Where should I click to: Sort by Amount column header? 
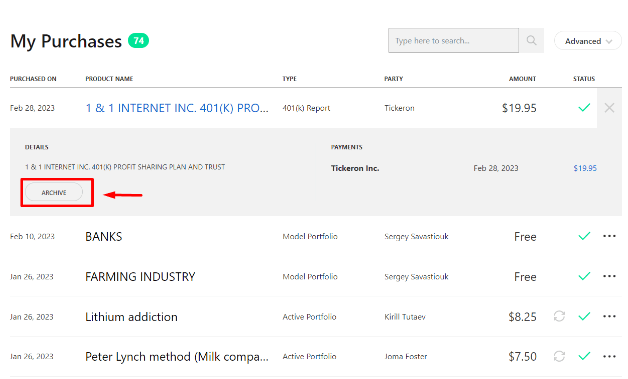(x=522, y=79)
